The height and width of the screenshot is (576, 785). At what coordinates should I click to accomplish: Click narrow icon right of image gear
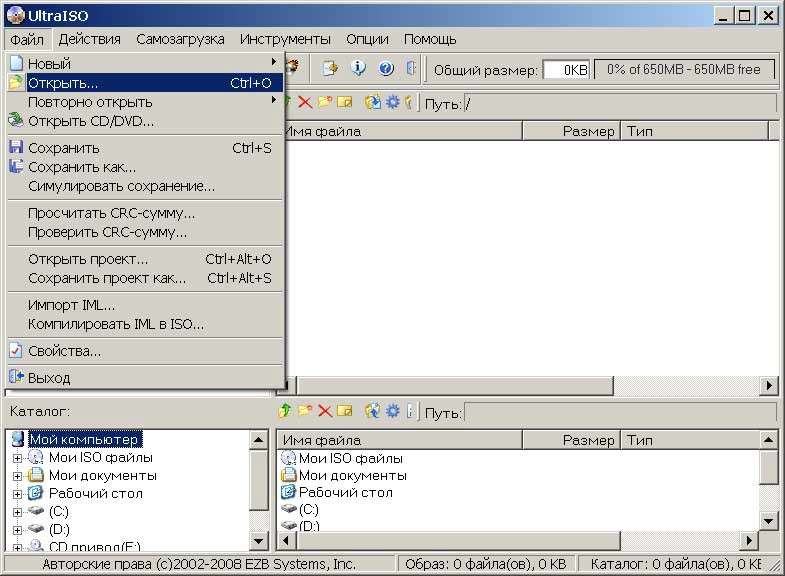(x=409, y=102)
